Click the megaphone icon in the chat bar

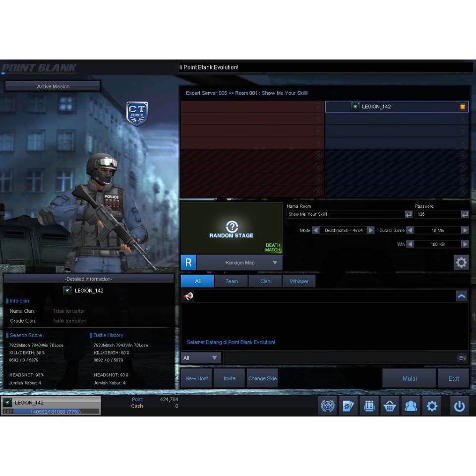[189, 296]
